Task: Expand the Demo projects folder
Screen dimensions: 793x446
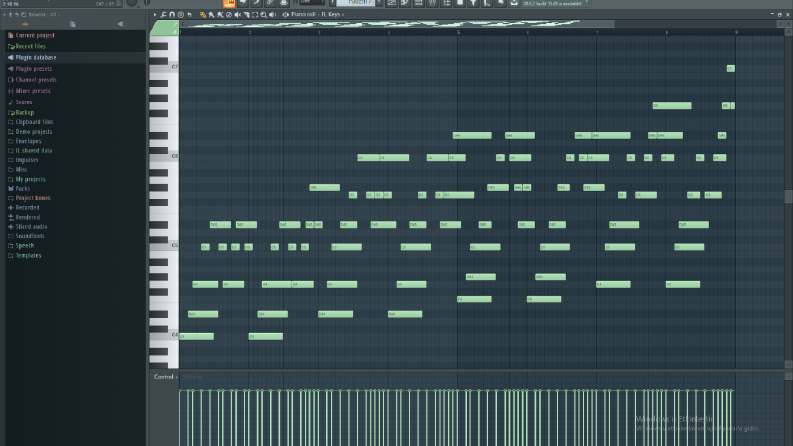Action: (x=34, y=131)
